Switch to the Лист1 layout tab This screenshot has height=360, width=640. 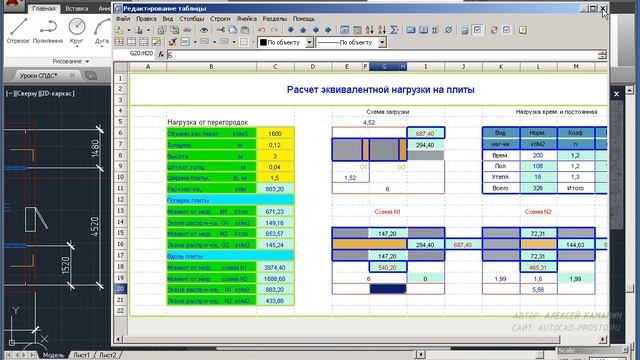81,355
